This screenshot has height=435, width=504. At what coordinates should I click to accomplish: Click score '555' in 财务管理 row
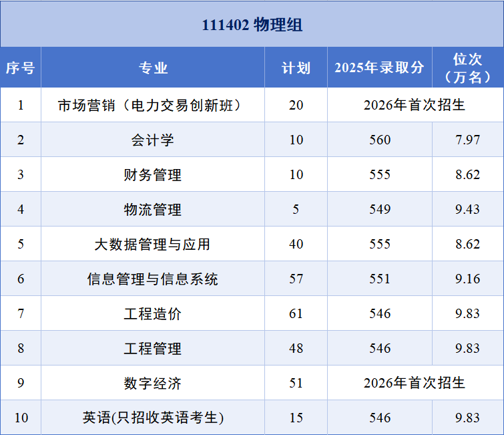[x=380, y=174]
